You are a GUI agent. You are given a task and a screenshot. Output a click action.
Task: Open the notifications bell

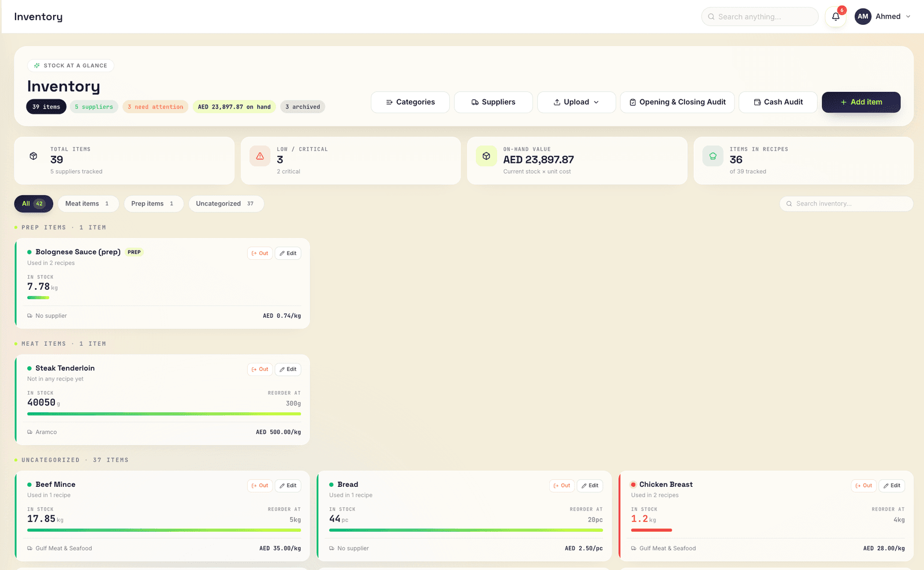tap(835, 17)
